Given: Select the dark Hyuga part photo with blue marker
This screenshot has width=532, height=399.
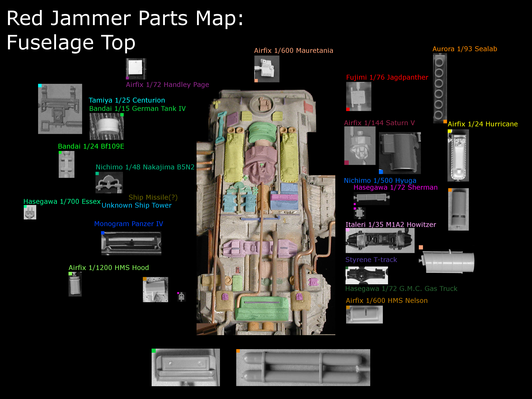Looking at the screenshot, I should [x=400, y=153].
